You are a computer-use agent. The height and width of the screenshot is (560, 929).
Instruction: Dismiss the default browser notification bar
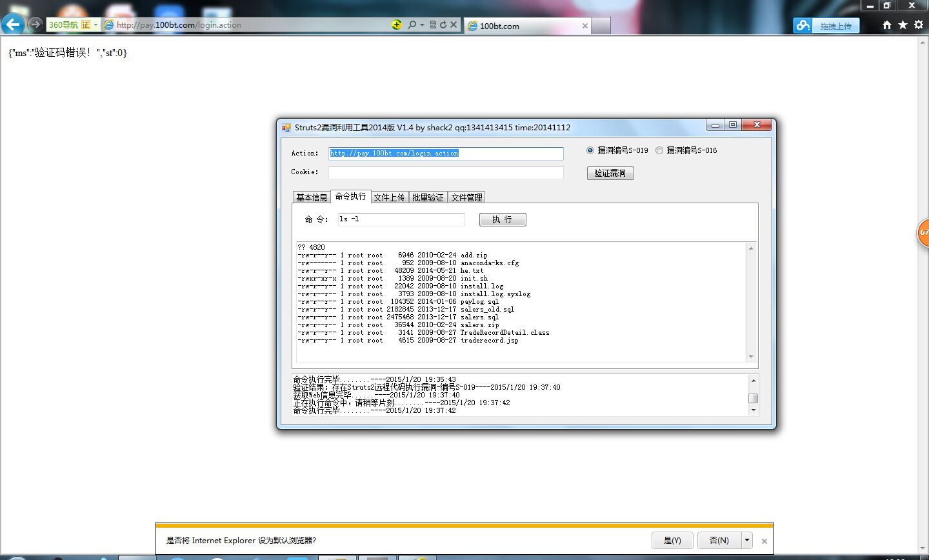point(764,541)
